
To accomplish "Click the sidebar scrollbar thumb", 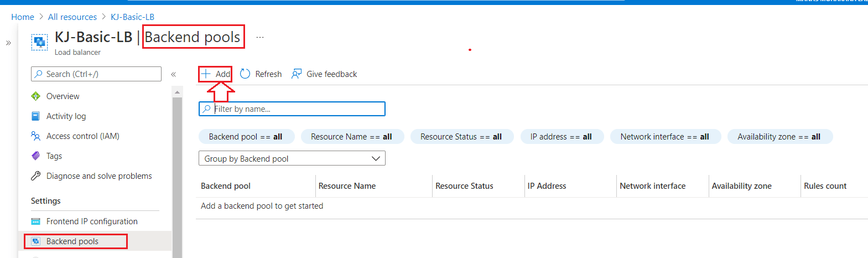I will (x=177, y=177).
